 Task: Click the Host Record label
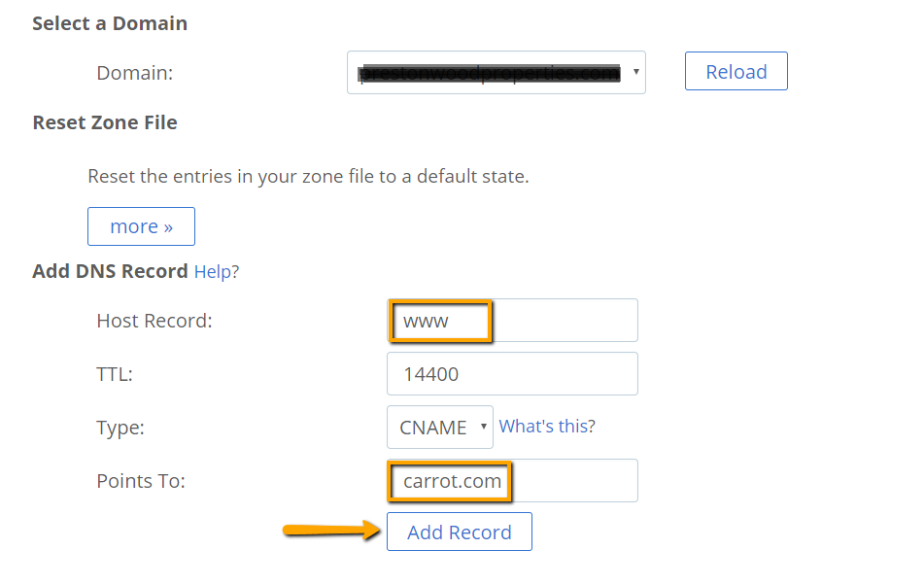[x=154, y=321]
